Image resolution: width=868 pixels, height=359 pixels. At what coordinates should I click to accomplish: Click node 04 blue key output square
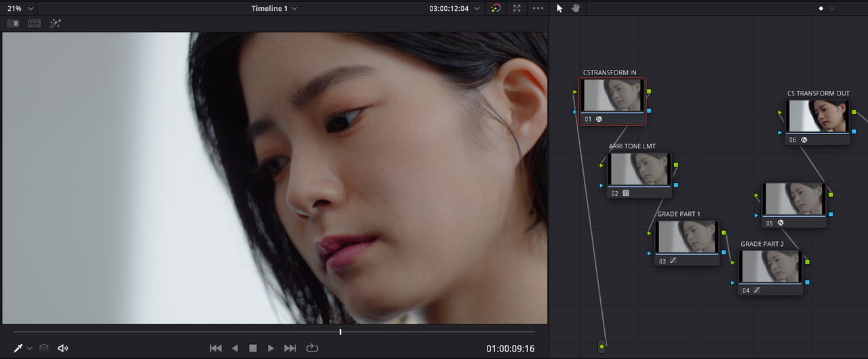807,282
